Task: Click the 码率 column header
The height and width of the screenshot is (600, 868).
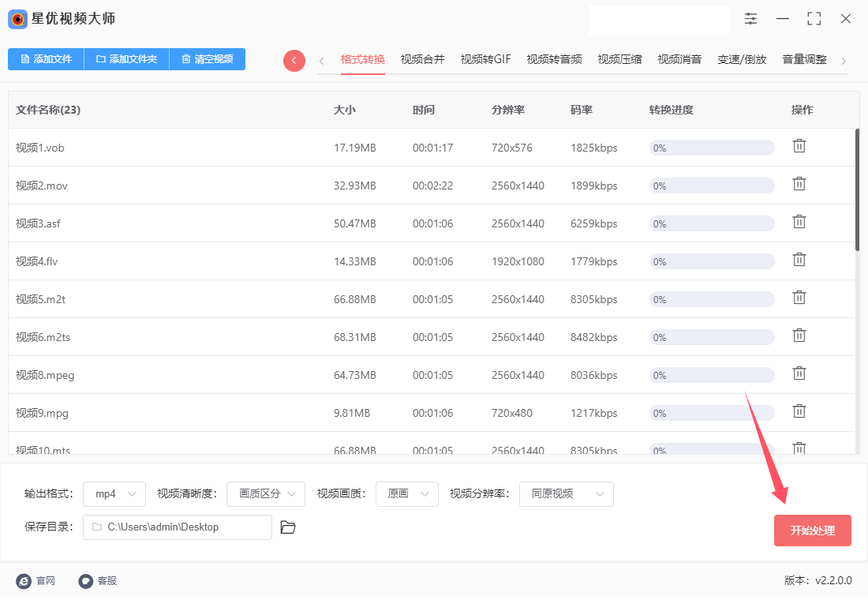Action: [582, 110]
